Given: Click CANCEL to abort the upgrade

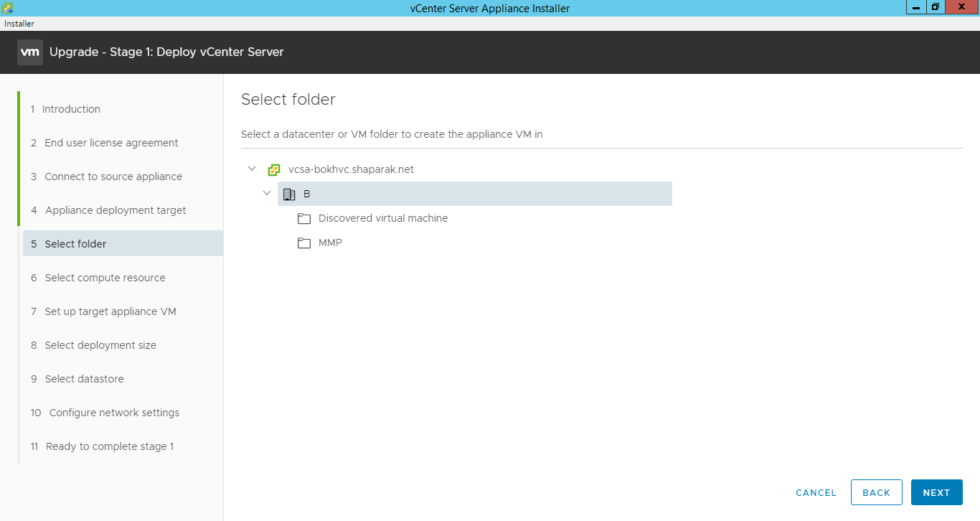Looking at the screenshot, I should pyautogui.click(x=816, y=492).
